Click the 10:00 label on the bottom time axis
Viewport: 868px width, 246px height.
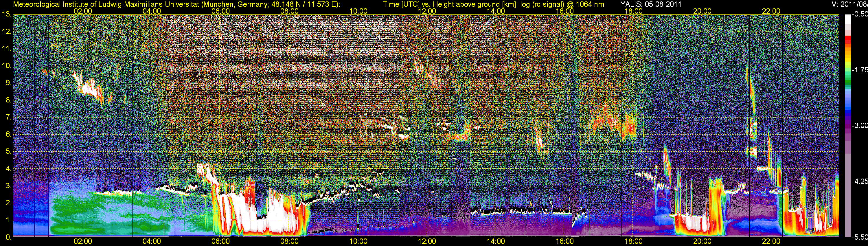358,241
